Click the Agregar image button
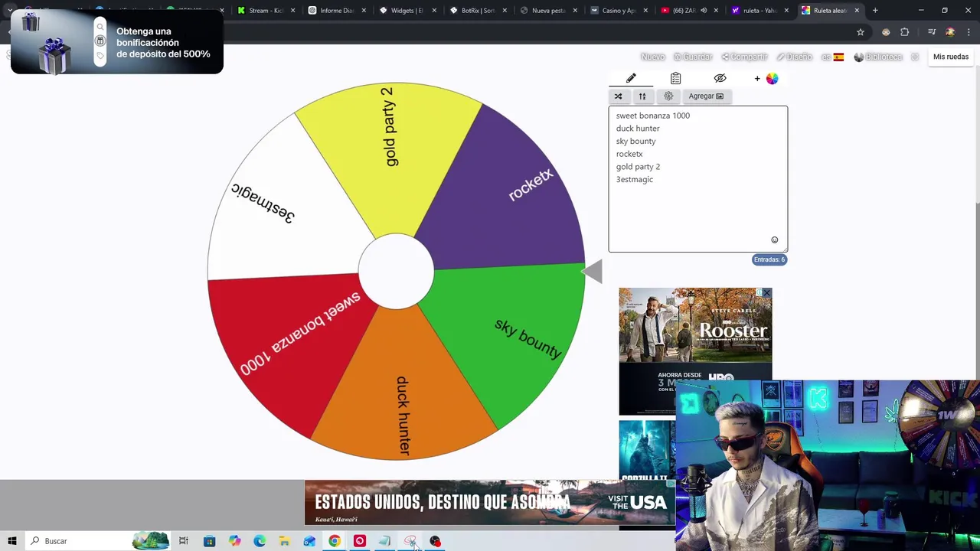The height and width of the screenshot is (551, 980). point(706,96)
